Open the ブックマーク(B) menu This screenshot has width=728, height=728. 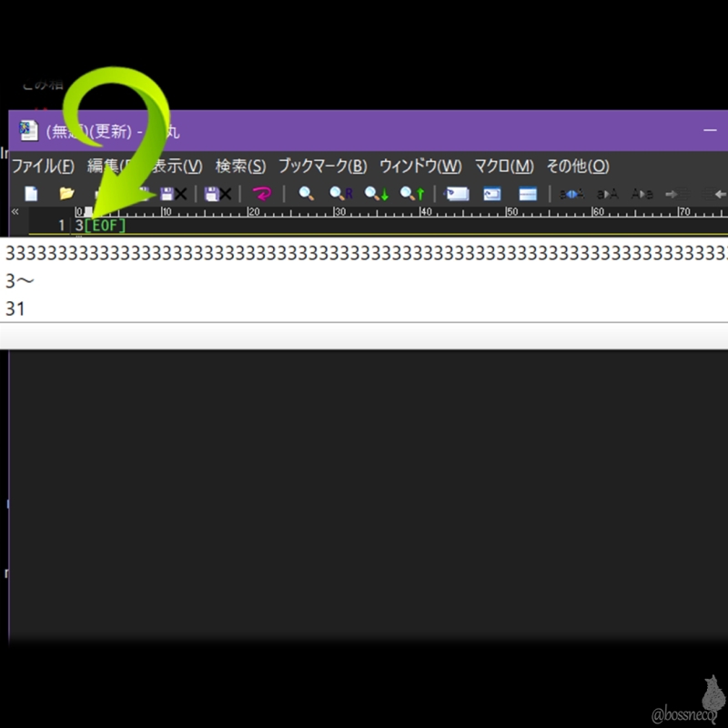[x=322, y=167]
